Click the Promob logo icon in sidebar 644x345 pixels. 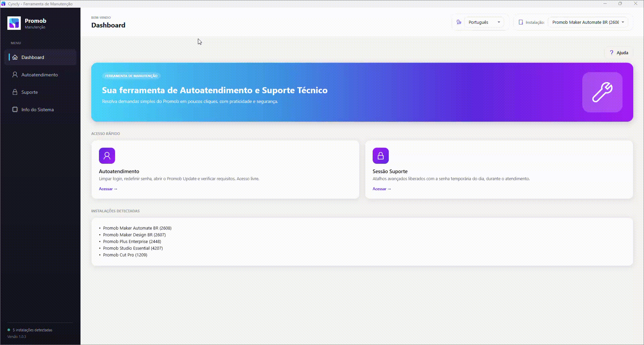pyautogui.click(x=14, y=23)
